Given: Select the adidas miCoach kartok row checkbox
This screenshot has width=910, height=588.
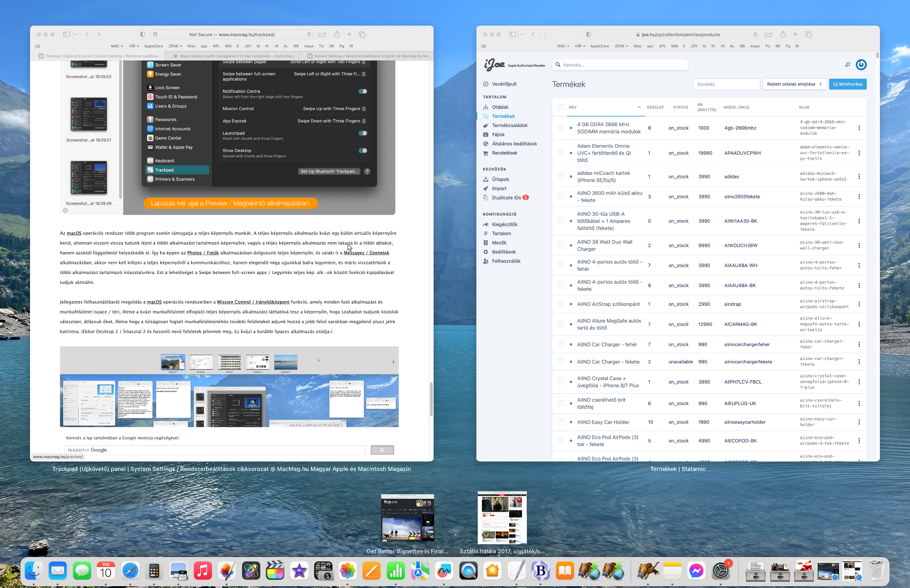Looking at the screenshot, I should [x=561, y=177].
